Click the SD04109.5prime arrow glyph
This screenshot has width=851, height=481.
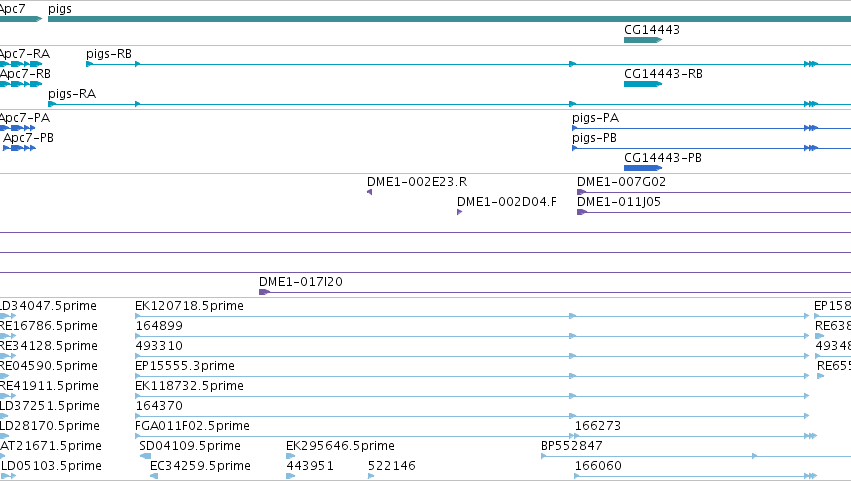coord(145,456)
